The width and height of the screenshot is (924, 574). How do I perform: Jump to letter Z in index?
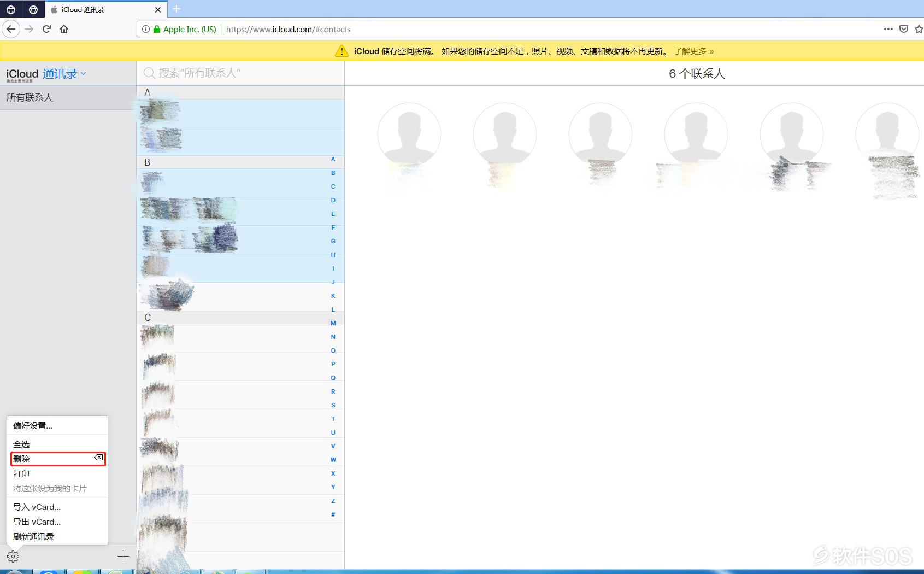click(x=333, y=501)
